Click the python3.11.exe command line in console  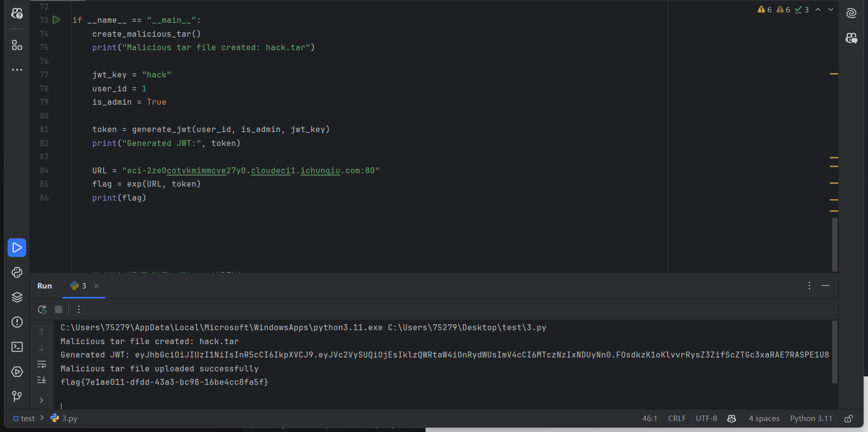click(x=303, y=328)
